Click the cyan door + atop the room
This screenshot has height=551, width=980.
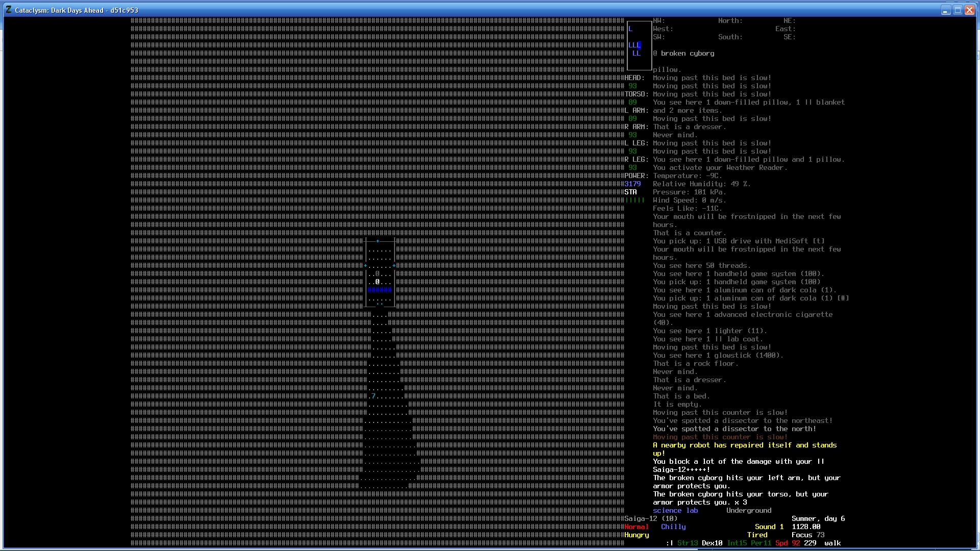(378, 241)
